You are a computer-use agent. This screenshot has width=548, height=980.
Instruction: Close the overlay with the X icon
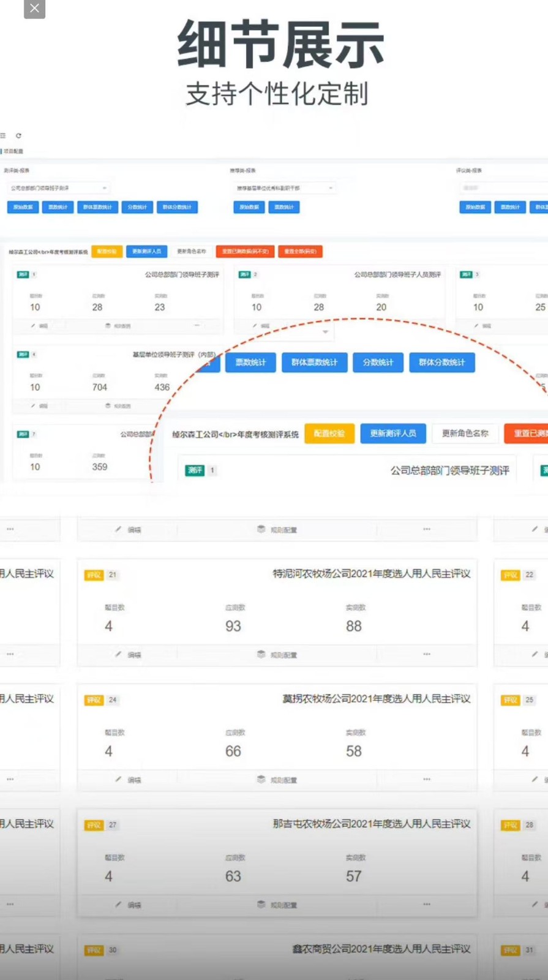pyautogui.click(x=34, y=9)
